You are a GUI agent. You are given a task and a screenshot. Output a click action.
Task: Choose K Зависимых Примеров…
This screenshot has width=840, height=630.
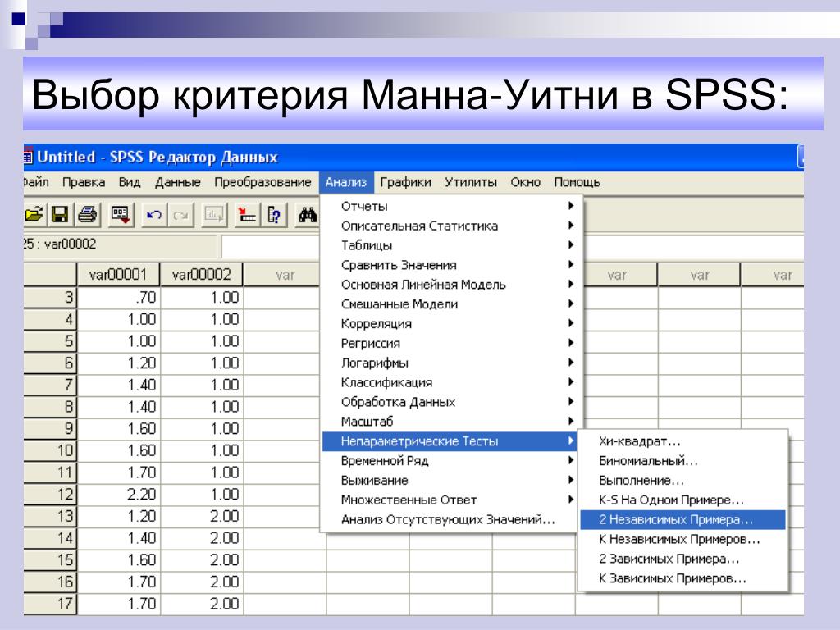[683, 578]
